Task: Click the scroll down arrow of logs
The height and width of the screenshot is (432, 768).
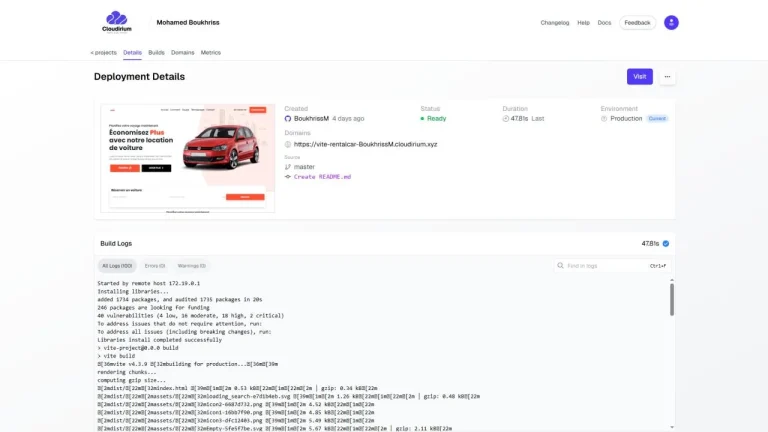Action: point(672,428)
